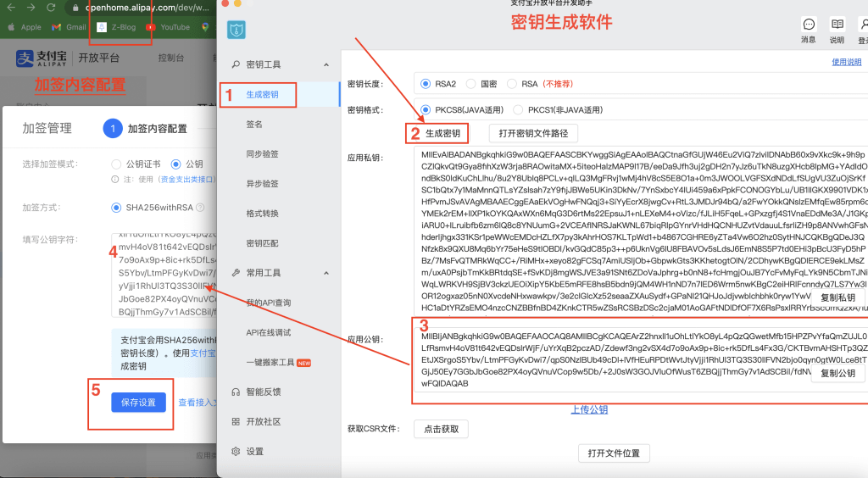Viewport: 868px width, 478px height.
Task: Click the blue shield app logo
Action: tap(236, 30)
